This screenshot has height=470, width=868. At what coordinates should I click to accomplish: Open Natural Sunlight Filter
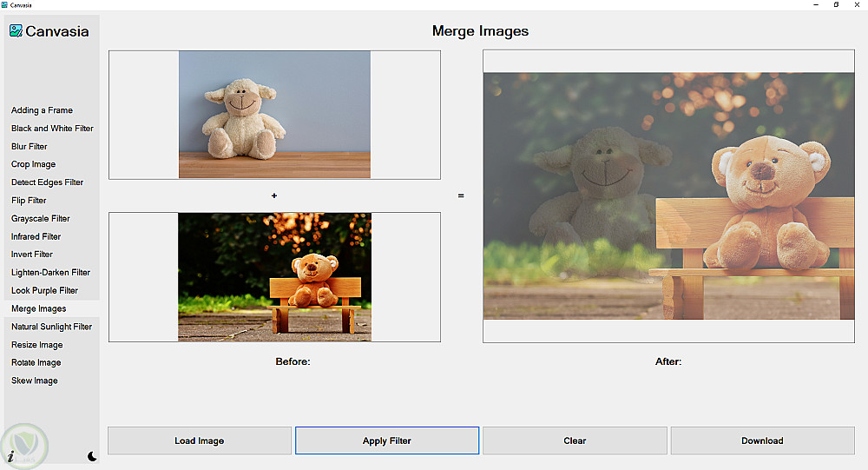51,327
